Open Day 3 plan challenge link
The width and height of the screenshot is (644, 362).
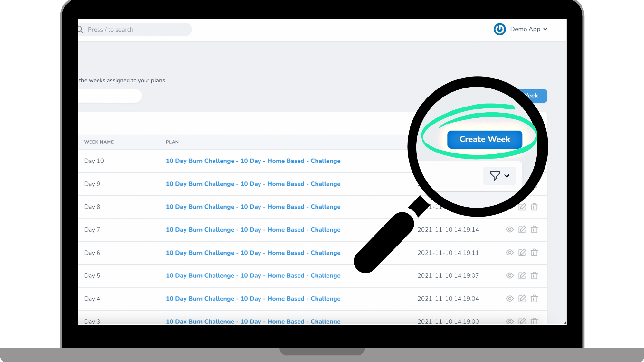tap(253, 321)
